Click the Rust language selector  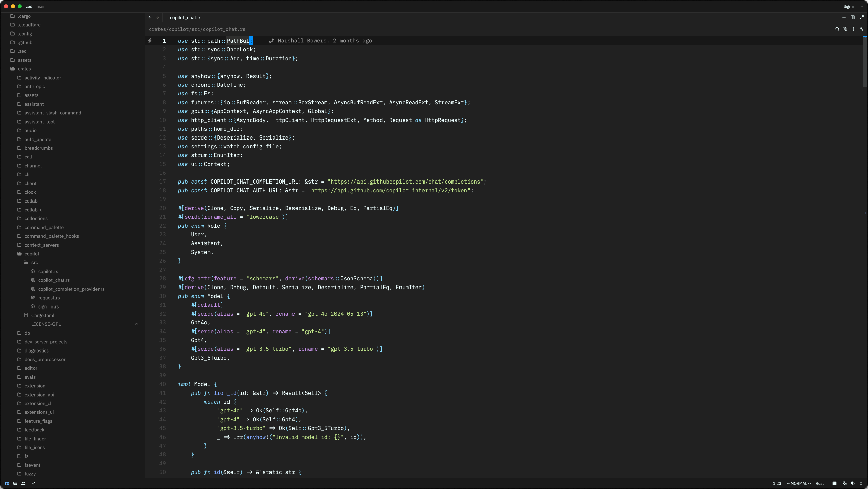pos(820,483)
